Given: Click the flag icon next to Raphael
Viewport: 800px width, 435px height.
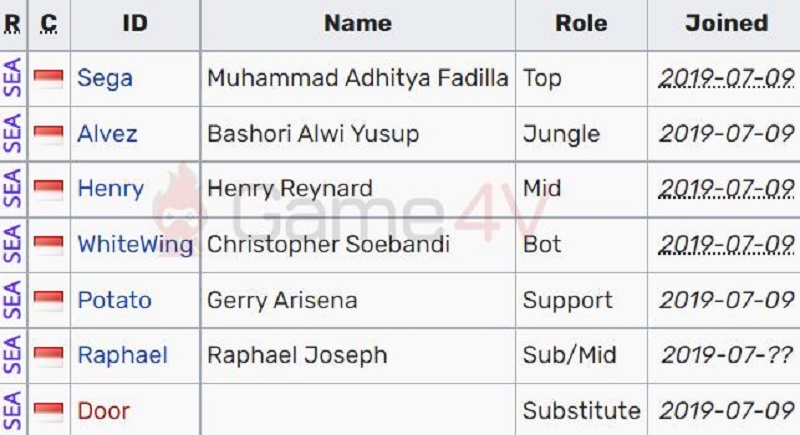Looking at the screenshot, I should coord(48,355).
